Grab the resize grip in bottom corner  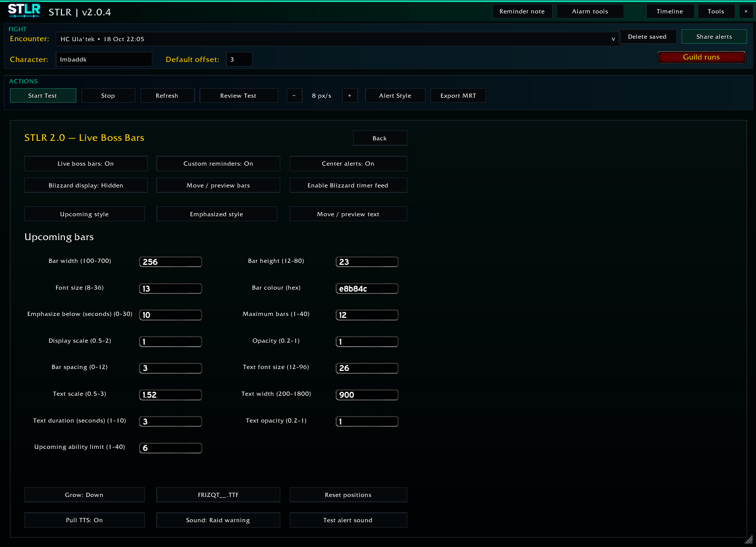click(x=749, y=540)
